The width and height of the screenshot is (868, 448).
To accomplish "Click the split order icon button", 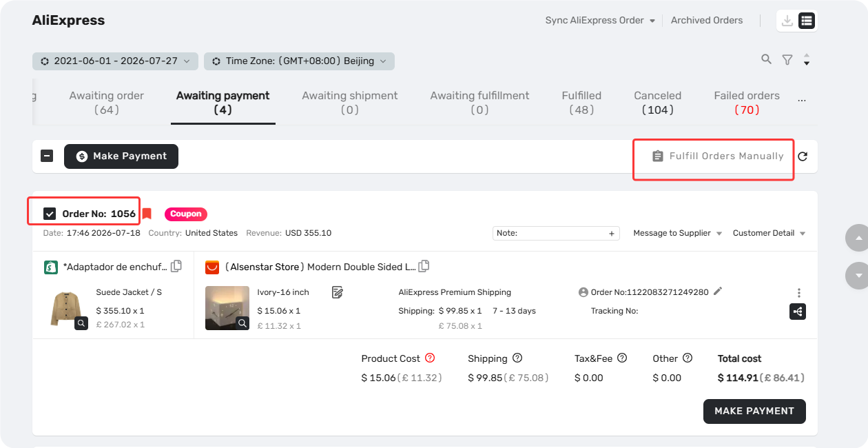I will point(798,312).
